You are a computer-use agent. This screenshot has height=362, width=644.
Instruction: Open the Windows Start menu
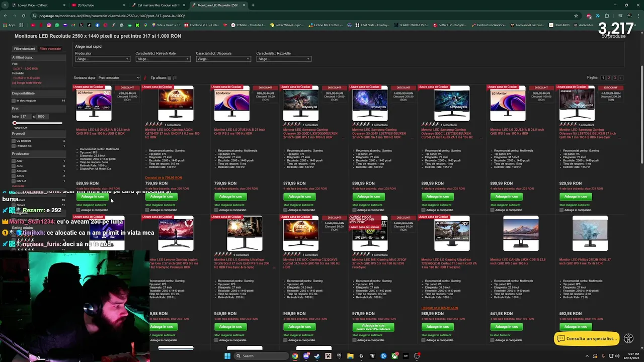pos(227,356)
